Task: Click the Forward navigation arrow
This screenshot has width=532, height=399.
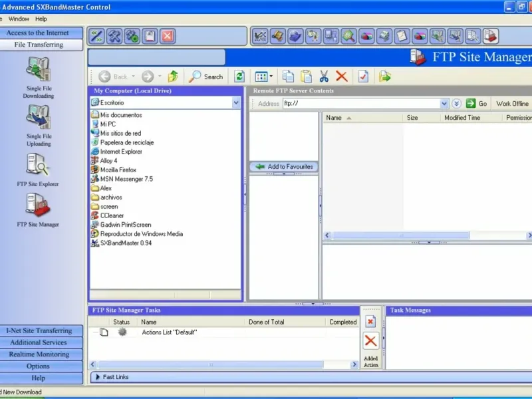Action: point(148,76)
